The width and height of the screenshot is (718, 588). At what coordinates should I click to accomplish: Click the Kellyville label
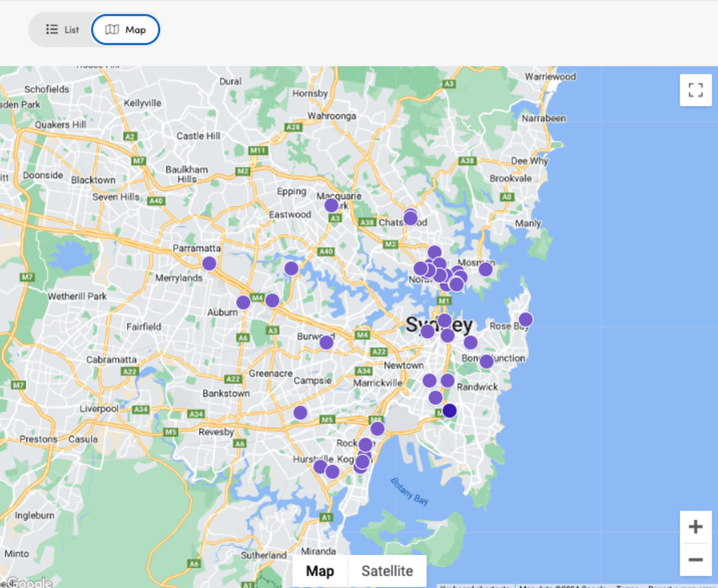(x=142, y=103)
